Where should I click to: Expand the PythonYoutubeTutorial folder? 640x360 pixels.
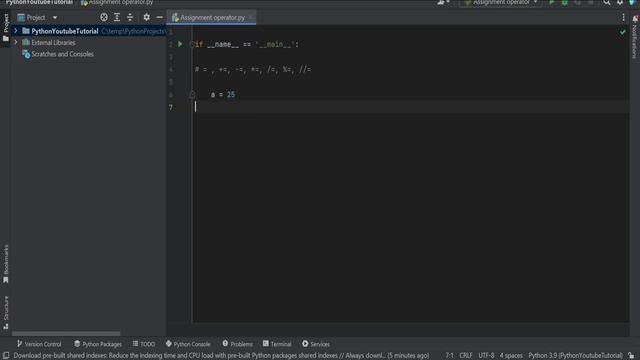(x=16, y=31)
